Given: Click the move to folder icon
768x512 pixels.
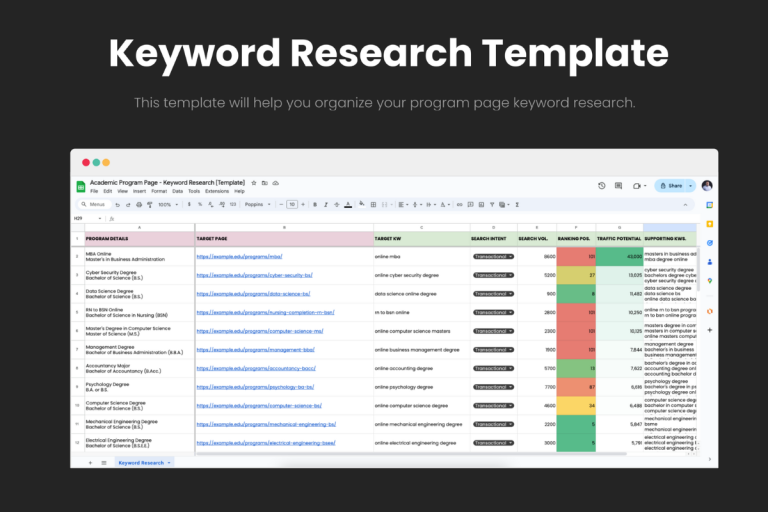Looking at the screenshot, I should click(x=264, y=183).
